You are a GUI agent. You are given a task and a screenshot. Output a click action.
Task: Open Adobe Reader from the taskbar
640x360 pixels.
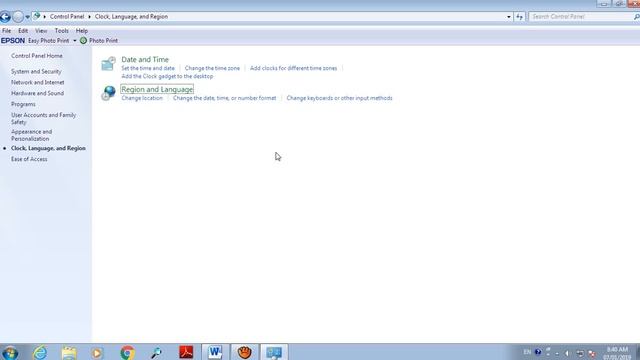click(186, 352)
